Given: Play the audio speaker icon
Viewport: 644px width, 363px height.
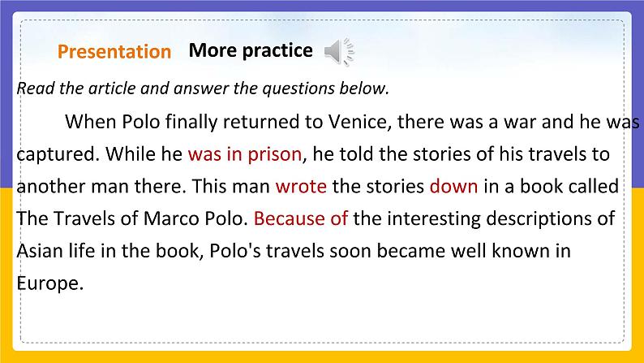Looking at the screenshot, I should coord(339,52).
